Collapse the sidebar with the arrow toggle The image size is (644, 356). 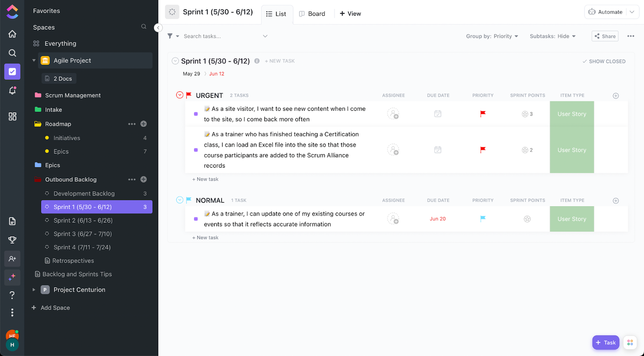click(x=158, y=27)
